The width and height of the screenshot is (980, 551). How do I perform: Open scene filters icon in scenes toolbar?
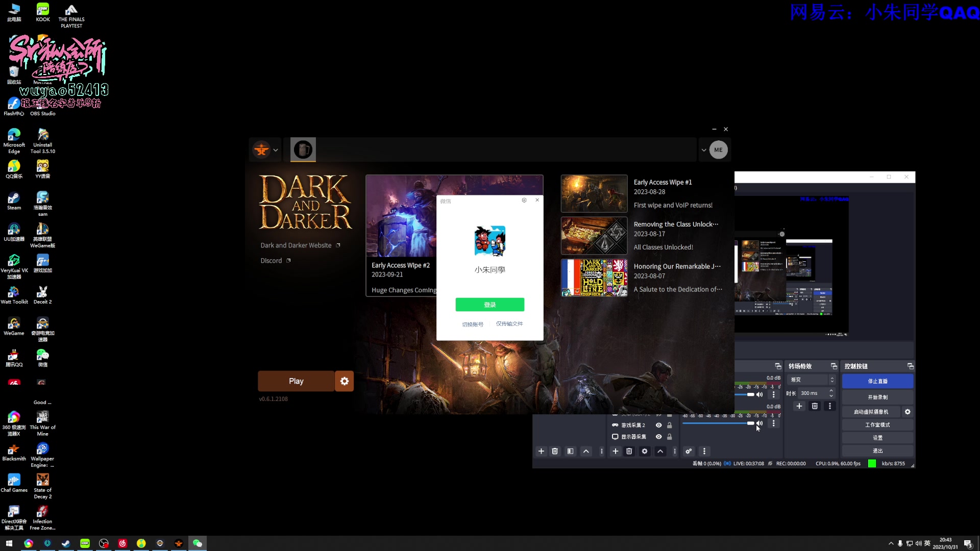(x=570, y=452)
